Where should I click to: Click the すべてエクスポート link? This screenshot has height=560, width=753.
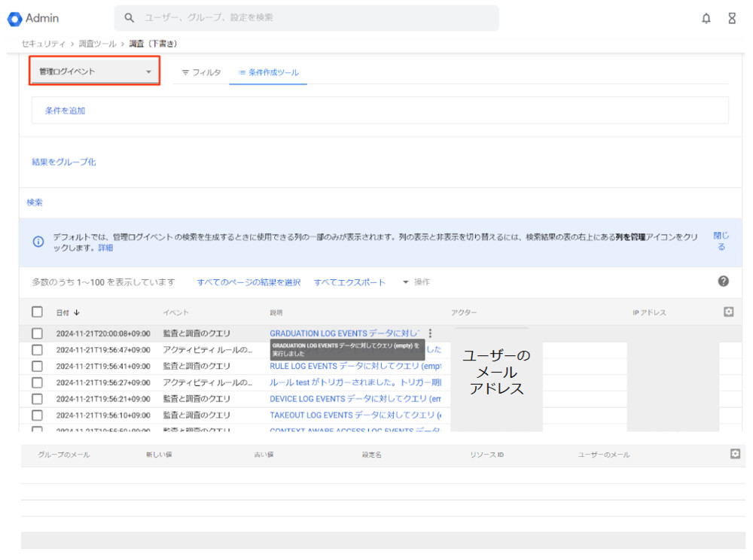pos(349,282)
